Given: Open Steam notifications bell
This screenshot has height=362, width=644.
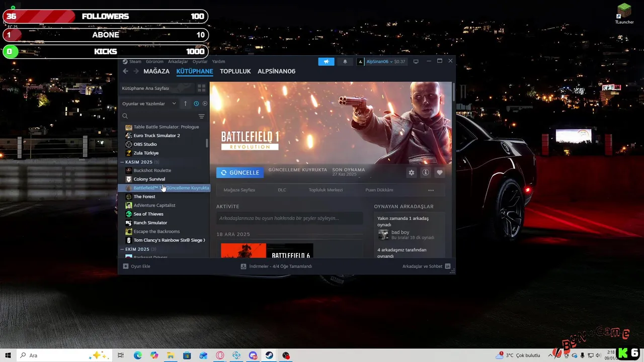Looking at the screenshot, I should 345,61.
